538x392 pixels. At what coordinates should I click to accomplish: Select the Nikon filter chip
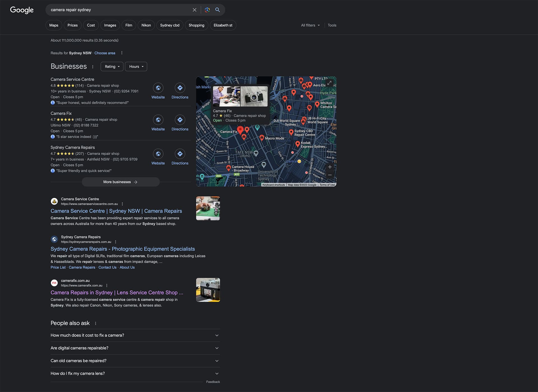pos(146,25)
